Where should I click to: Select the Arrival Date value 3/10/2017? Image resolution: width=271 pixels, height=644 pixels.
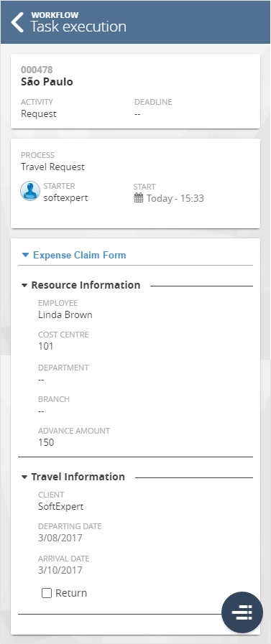coord(60,570)
